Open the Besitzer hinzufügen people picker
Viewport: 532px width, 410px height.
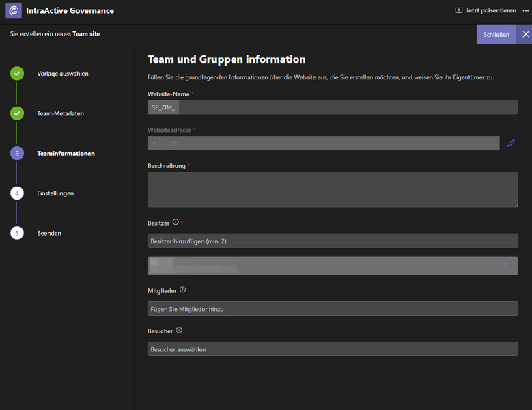click(333, 241)
